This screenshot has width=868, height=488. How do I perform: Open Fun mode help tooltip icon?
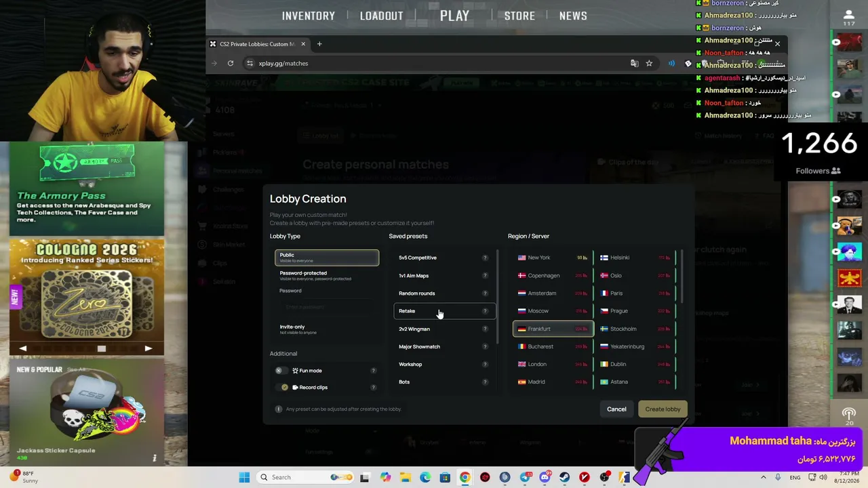pos(373,371)
